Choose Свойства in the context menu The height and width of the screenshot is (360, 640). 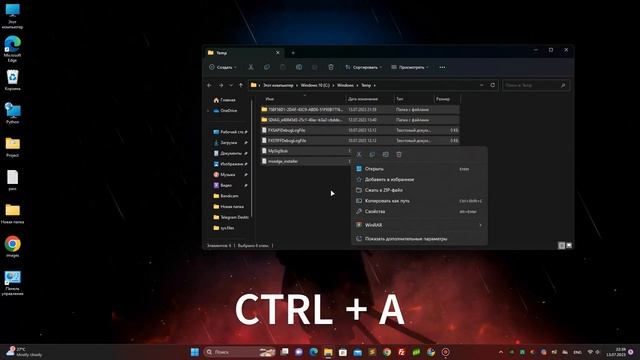[x=419, y=211]
